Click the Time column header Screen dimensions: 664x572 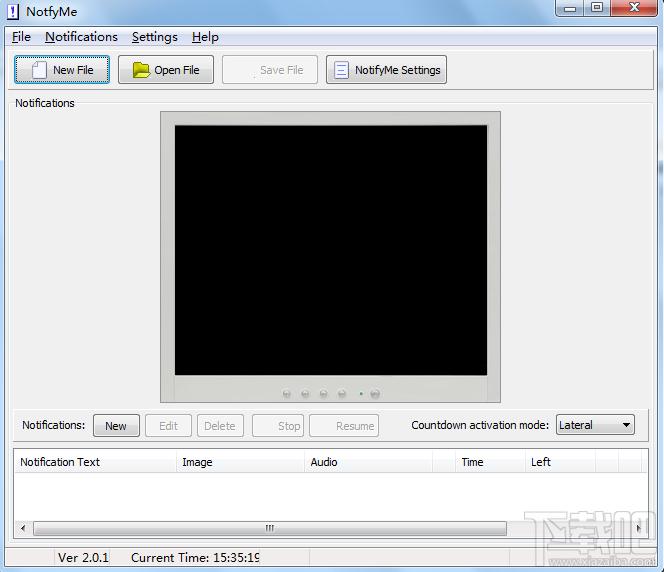point(490,461)
